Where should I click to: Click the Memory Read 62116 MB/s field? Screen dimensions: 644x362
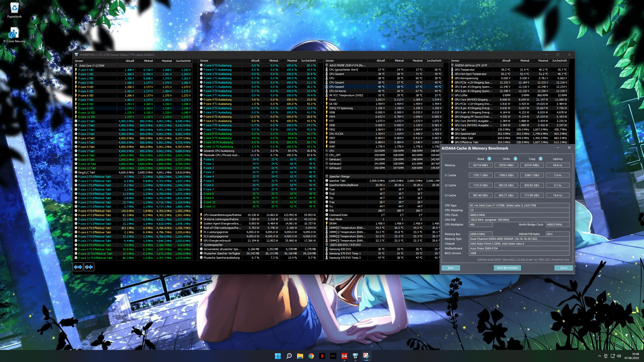[x=480, y=165]
